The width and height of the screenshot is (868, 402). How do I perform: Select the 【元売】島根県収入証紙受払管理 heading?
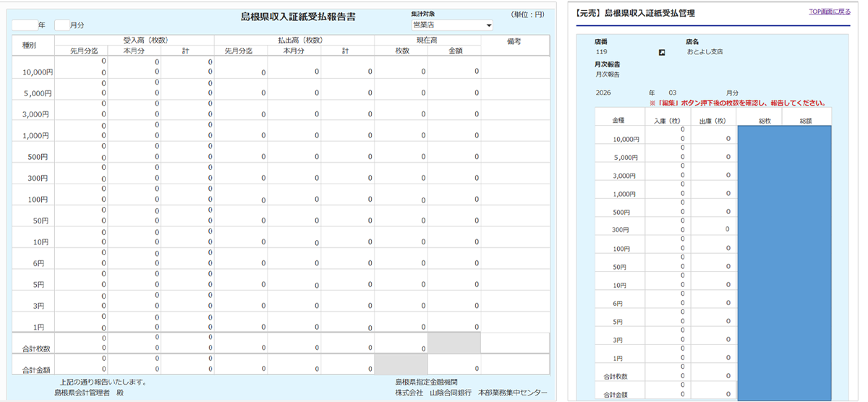click(x=635, y=13)
